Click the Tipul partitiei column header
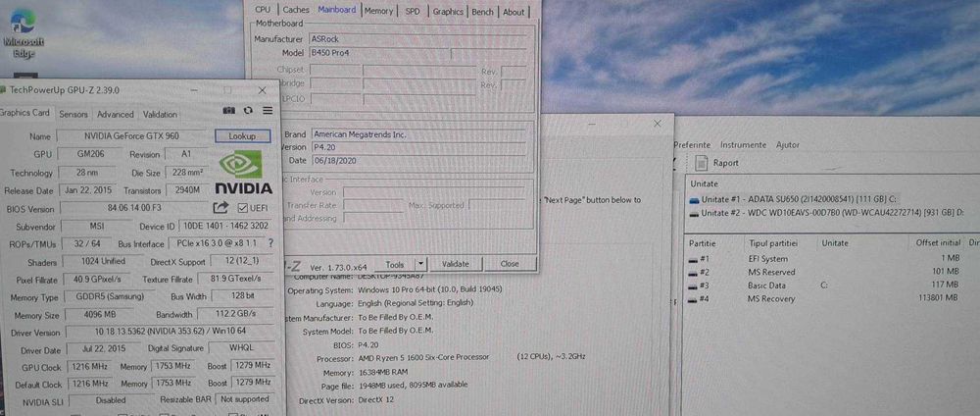Image resolution: width=980 pixels, height=416 pixels. 773,242
